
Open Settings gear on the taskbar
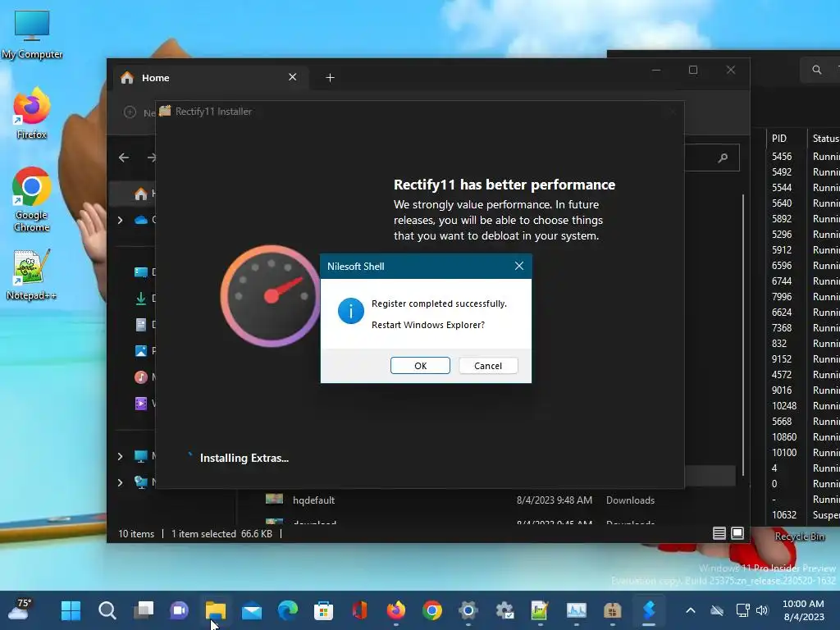[x=468, y=610]
